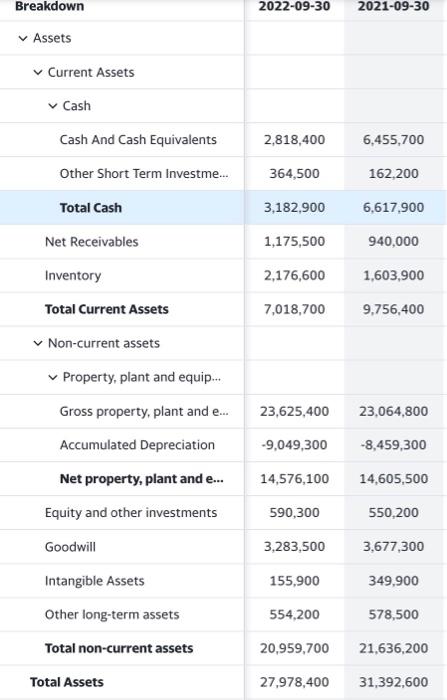Image resolution: width=447 pixels, height=700 pixels.
Task: Click the Accumulated Depreciation row label
Action: 137,445
